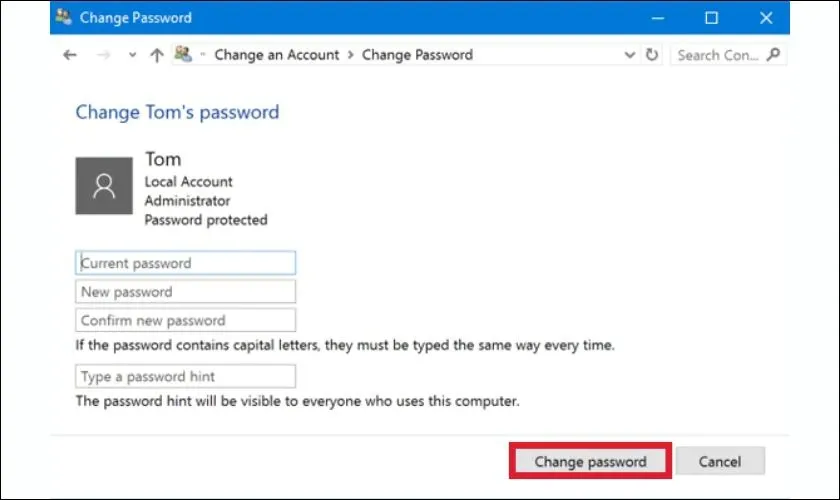The image size is (840, 500).
Task: Click the search magnifier icon
Action: click(x=773, y=55)
